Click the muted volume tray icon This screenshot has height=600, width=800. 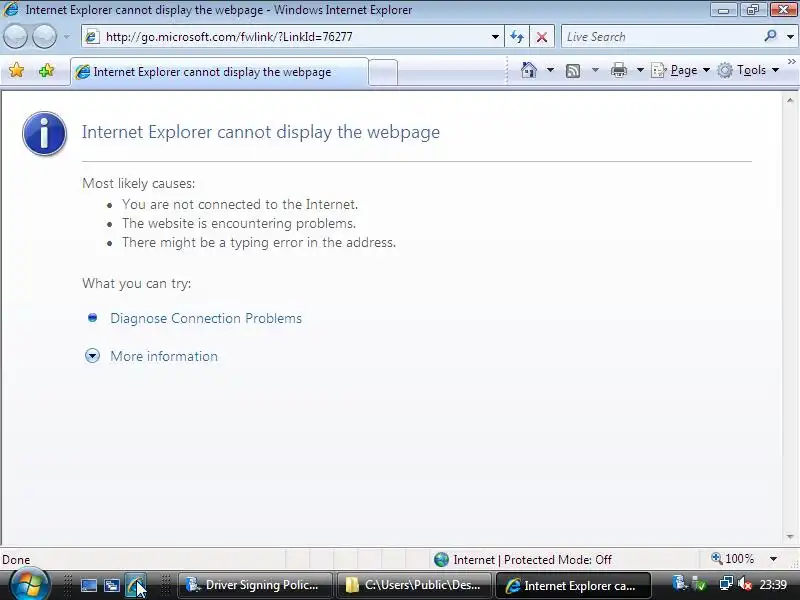[745, 584]
